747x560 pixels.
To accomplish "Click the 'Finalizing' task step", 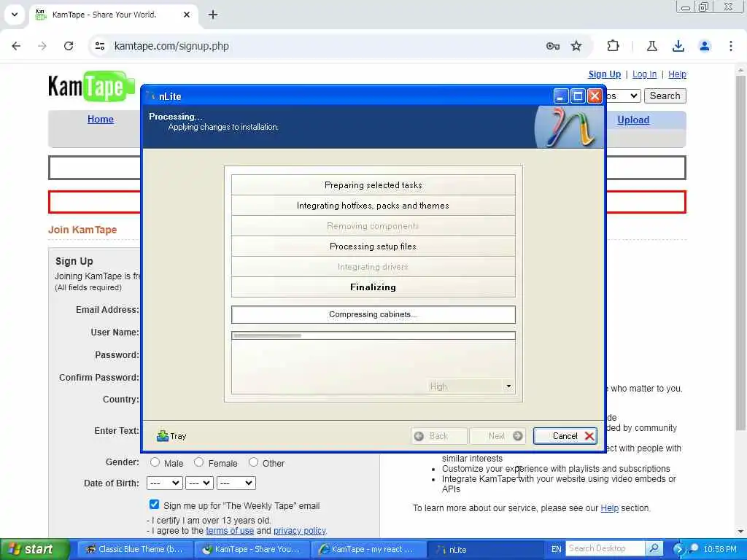I will coord(373,287).
